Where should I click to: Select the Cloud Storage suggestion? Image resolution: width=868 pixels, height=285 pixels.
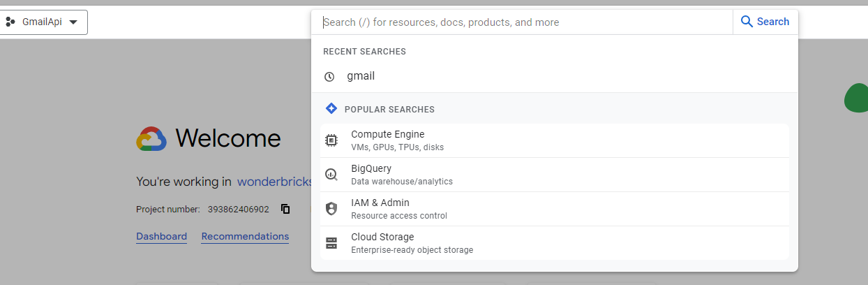[555, 243]
